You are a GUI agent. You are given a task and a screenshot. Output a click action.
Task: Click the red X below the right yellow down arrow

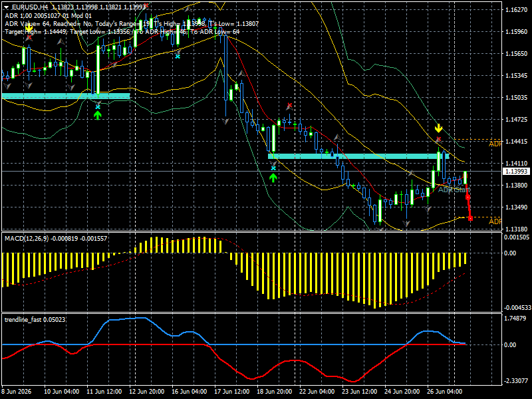click(439, 139)
